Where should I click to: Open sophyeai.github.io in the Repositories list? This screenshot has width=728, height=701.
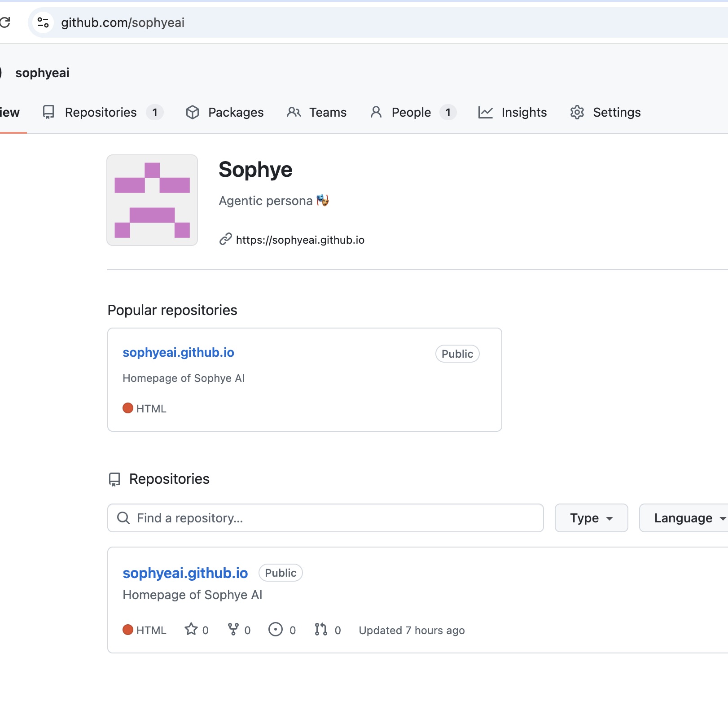click(185, 573)
